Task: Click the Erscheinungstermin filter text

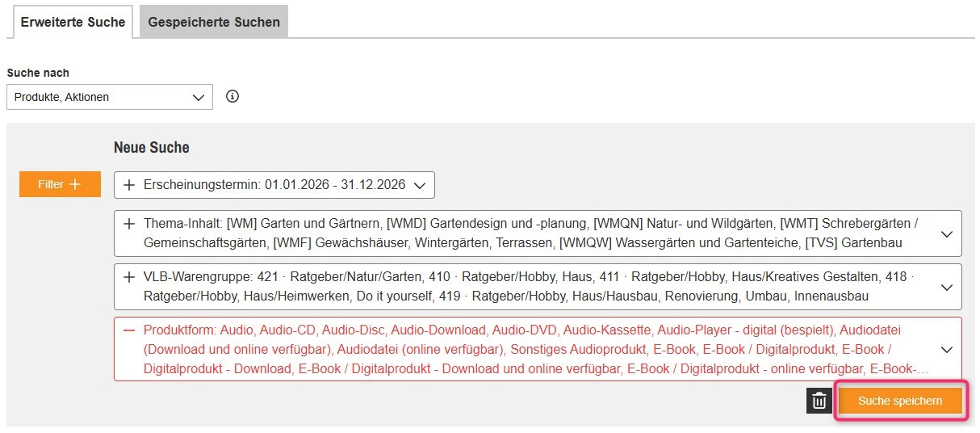Action: 274,185
